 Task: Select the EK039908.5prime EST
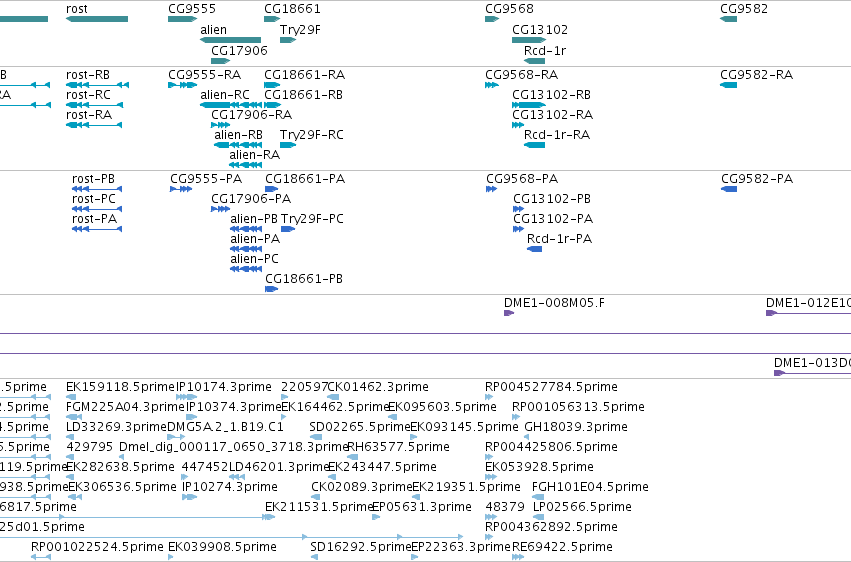pyautogui.click(x=223, y=547)
